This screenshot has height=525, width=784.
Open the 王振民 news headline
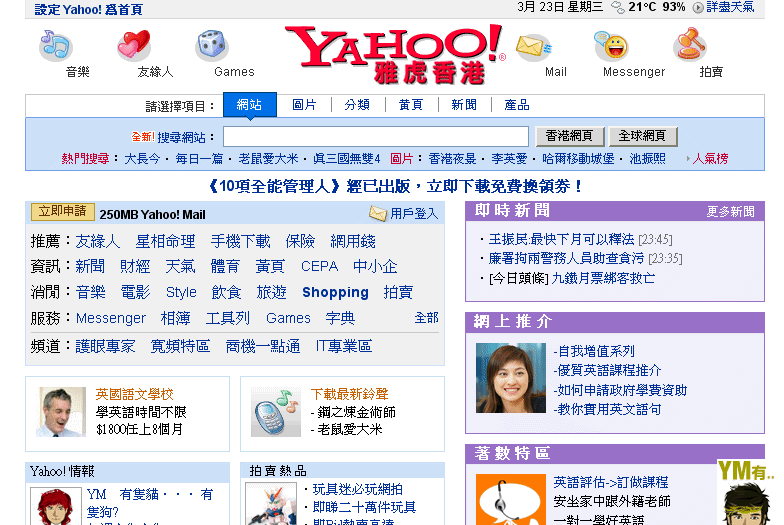tap(561, 240)
